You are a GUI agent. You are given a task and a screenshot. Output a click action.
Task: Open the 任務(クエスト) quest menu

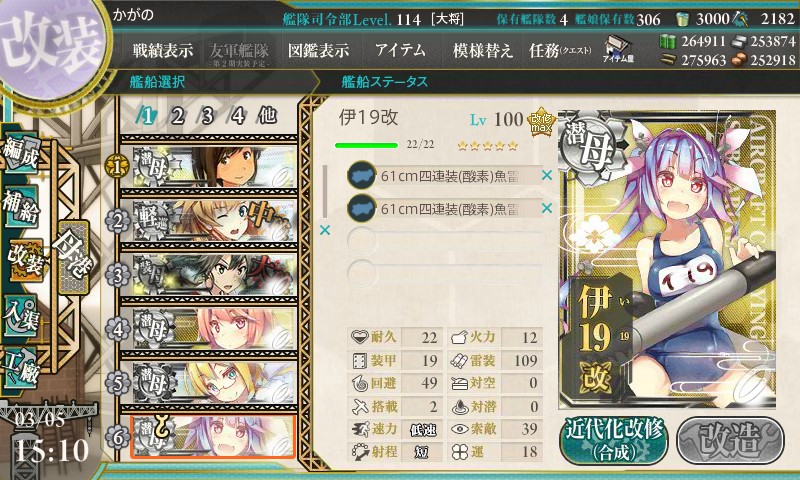[560, 50]
